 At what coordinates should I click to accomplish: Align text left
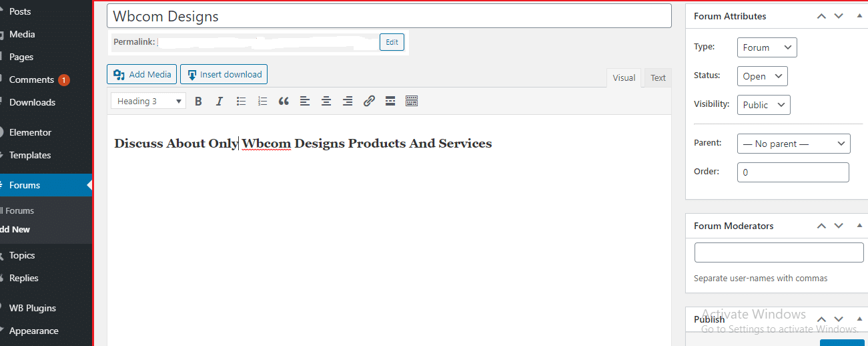tap(305, 102)
